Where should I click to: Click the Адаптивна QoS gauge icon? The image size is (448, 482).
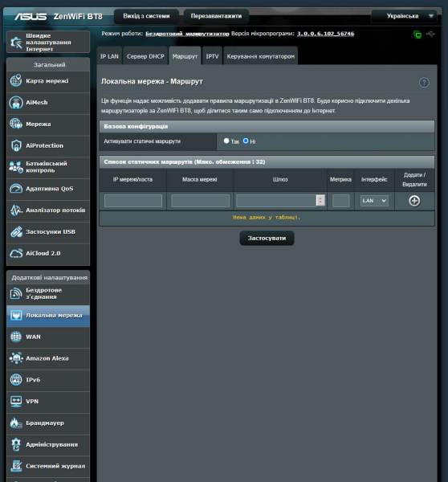16,189
